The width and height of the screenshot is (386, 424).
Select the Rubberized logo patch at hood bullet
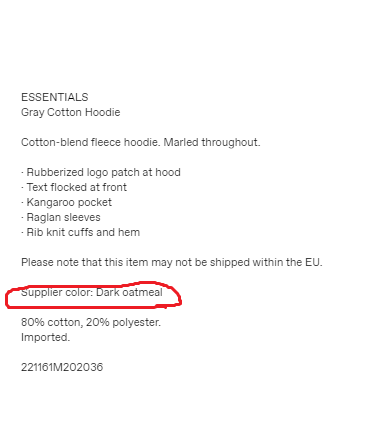(x=101, y=172)
